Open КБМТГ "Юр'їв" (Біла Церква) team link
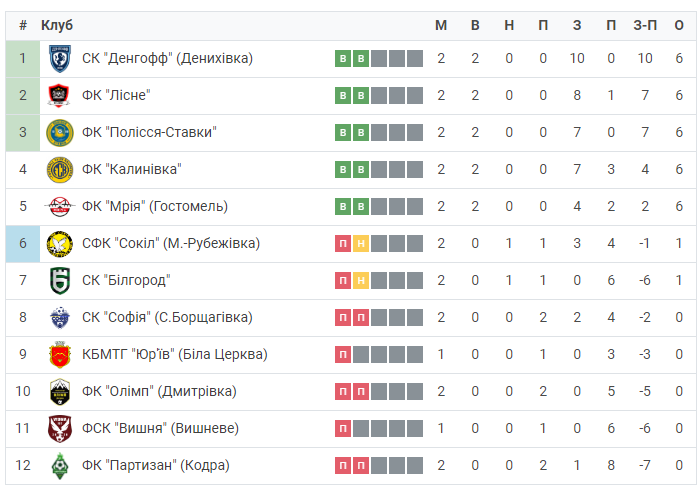Screen dimensions: 700x493 point(175,355)
